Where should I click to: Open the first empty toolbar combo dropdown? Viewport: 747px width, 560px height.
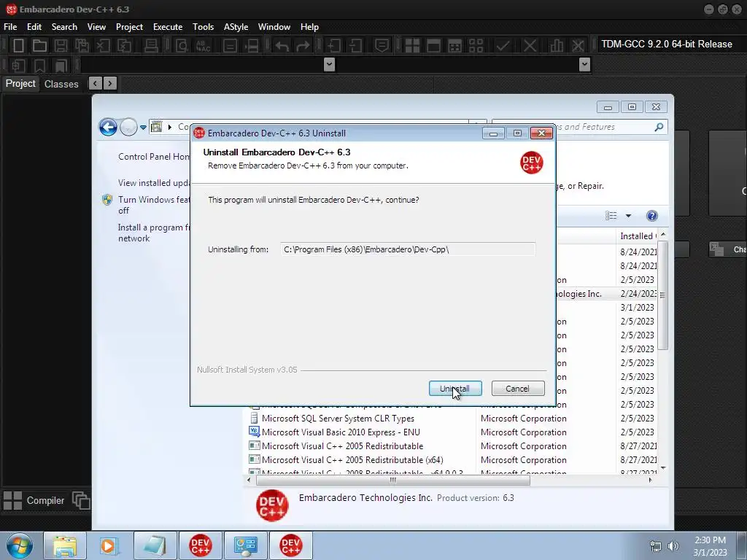[x=329, y=64]
